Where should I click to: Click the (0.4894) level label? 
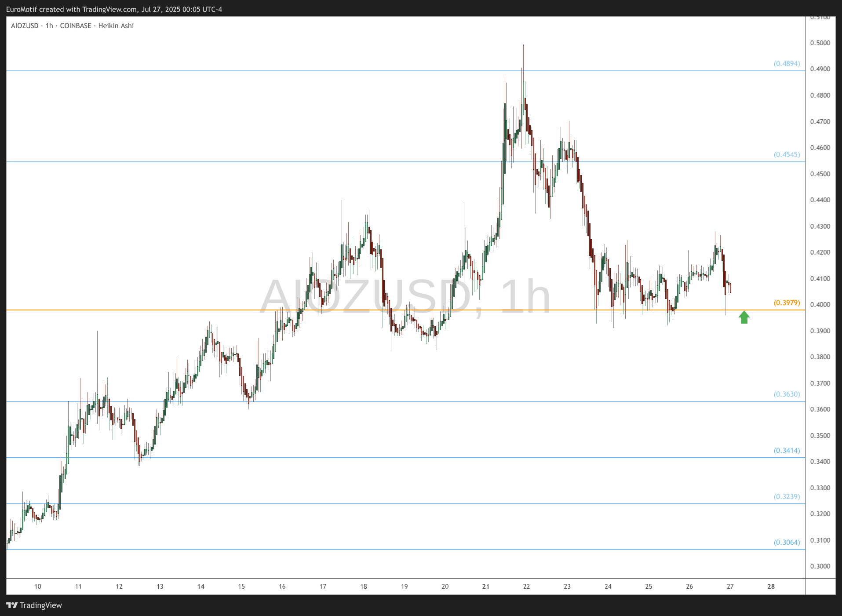tap(787, 64)
